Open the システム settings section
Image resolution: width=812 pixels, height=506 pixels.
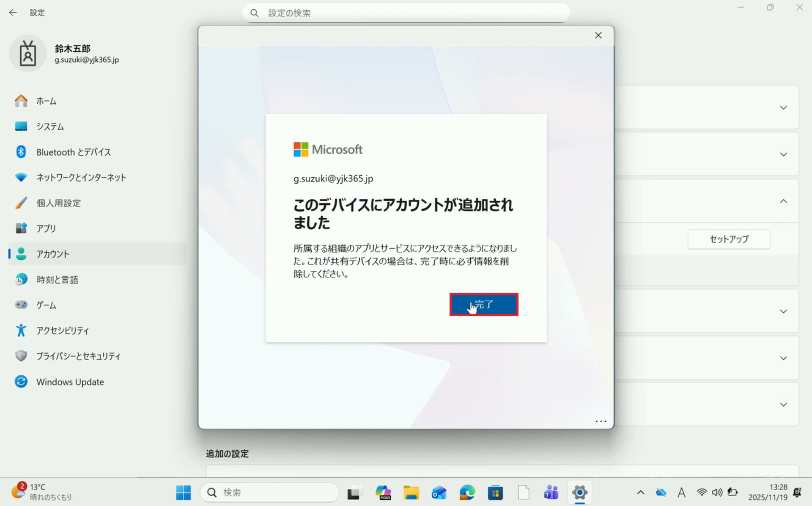(50, 126)
